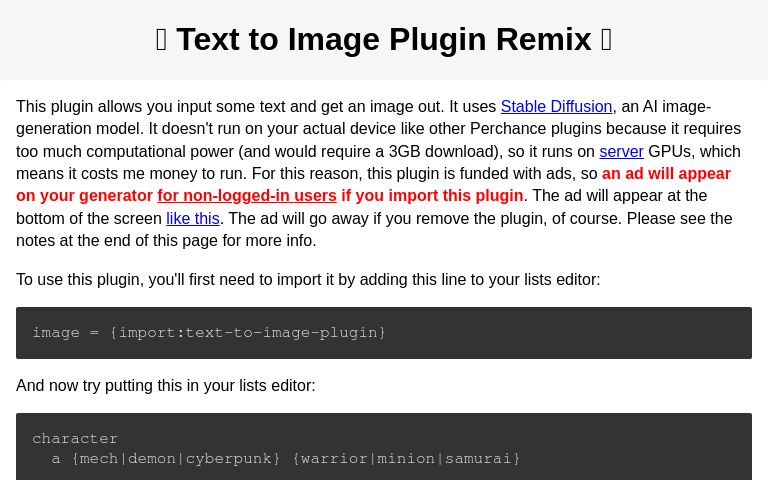Screen dimensions: 768x480
Task: Click the emoji icon before the title
Action: [161, 39]
